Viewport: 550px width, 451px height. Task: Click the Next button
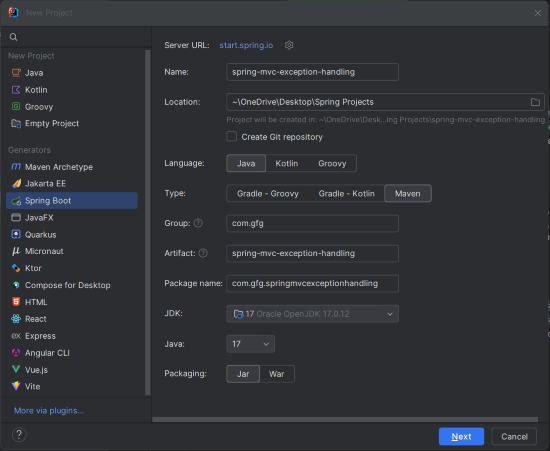pos(461,437)
